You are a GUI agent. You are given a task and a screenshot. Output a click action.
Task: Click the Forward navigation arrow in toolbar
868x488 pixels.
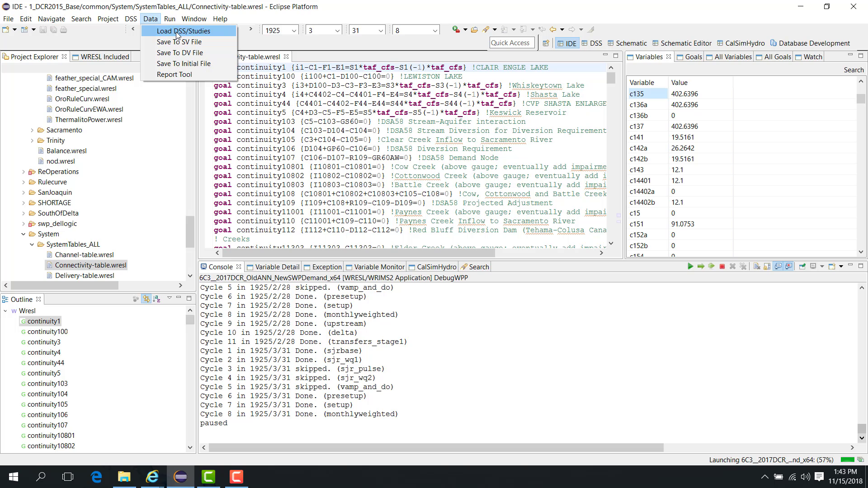click(x=572, y=30)
